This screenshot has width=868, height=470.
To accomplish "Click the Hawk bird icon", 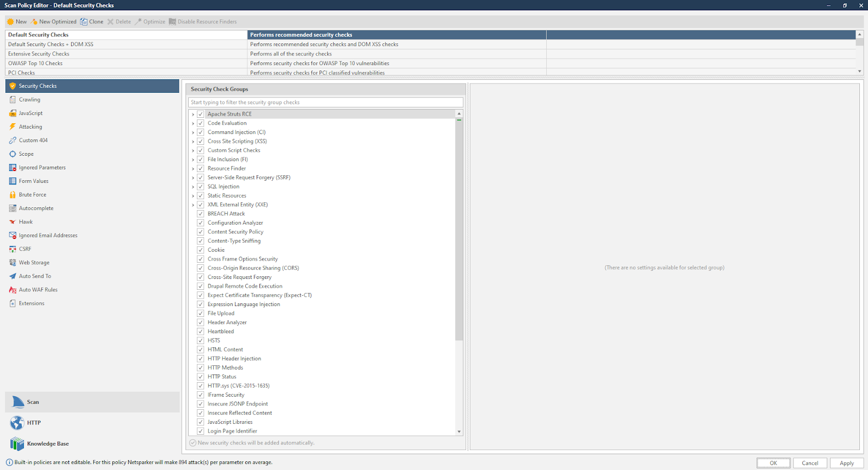I will 12,222.
